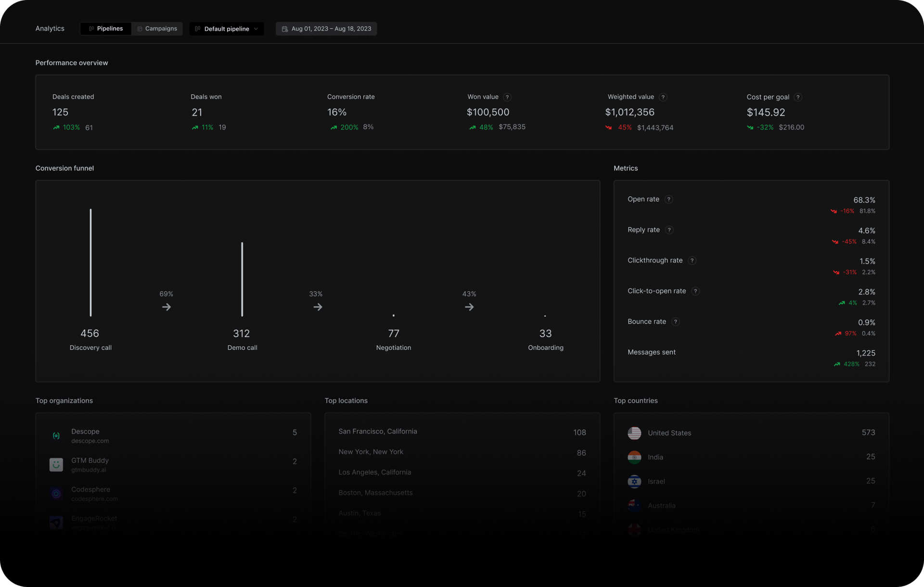
Task: Show help for Bounce rate
Action: [676, 321]
